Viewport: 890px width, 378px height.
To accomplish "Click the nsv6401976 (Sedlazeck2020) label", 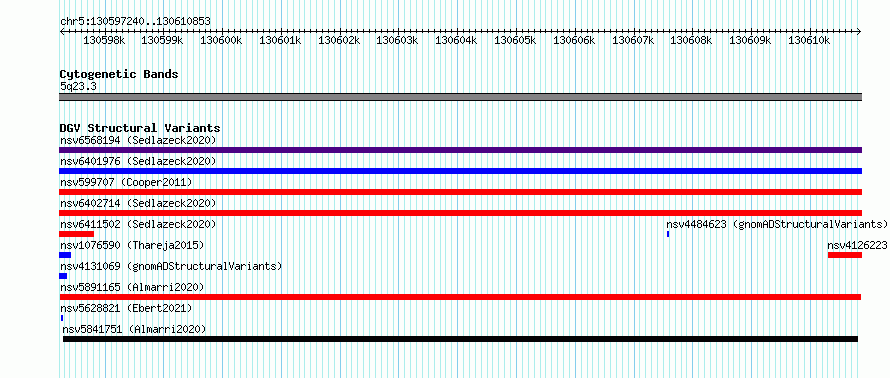I will tap(138, 161).
